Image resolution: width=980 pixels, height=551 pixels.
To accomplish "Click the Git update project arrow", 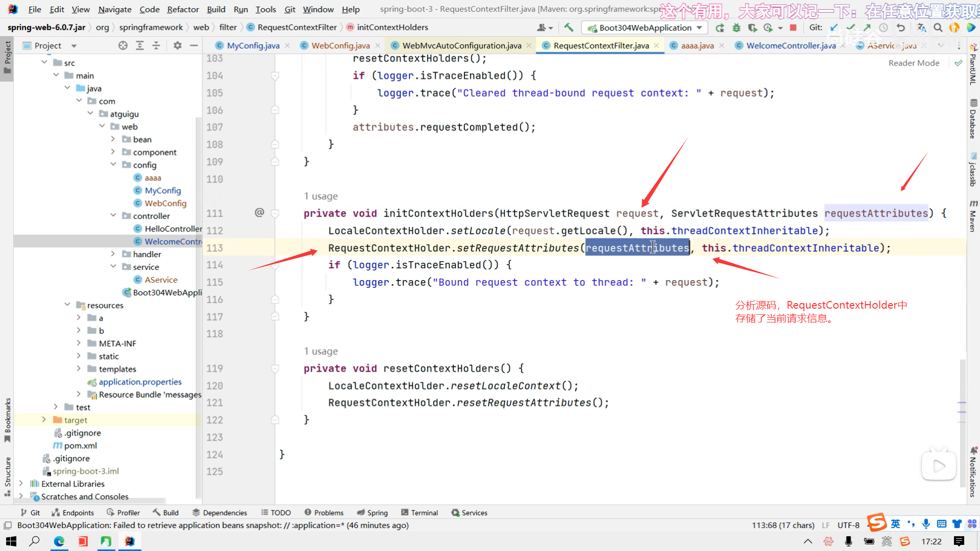I will tap(834, 28).
